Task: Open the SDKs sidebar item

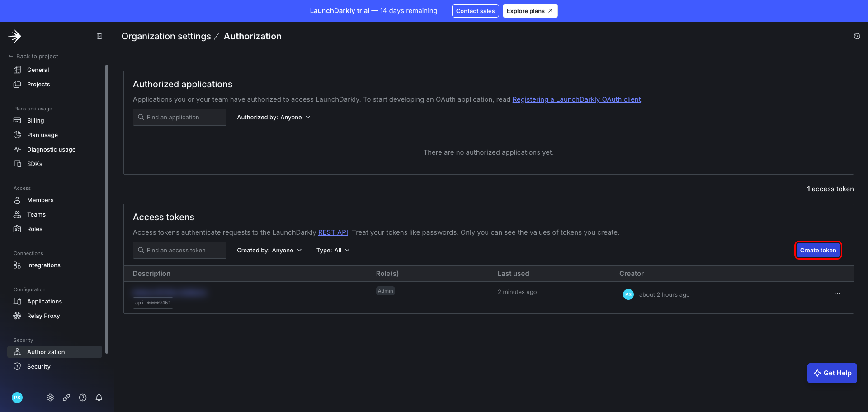Action: click(55, 164)
